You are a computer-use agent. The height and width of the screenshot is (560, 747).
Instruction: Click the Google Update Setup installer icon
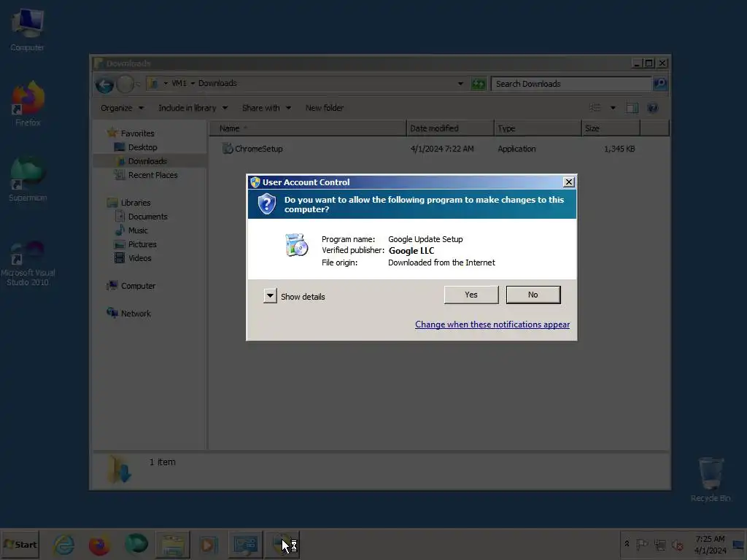(x=296, y=245)
